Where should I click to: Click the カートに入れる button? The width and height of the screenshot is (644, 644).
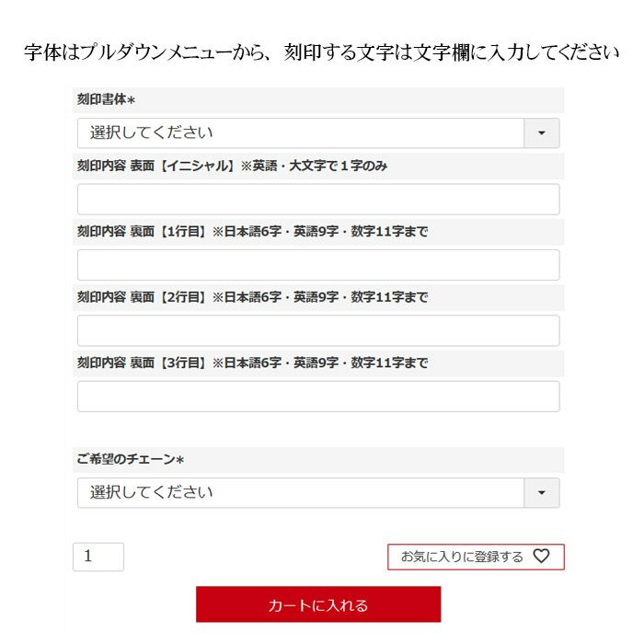tap(318, 604)
